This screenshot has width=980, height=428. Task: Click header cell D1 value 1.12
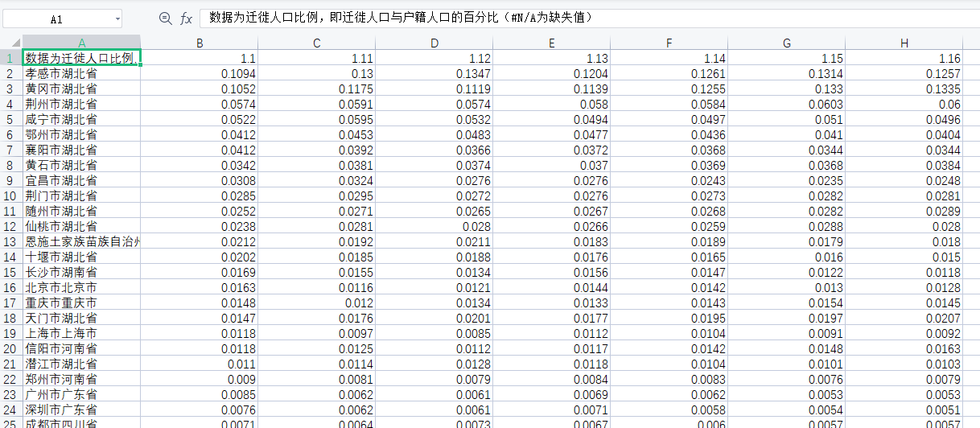[434, 58]
